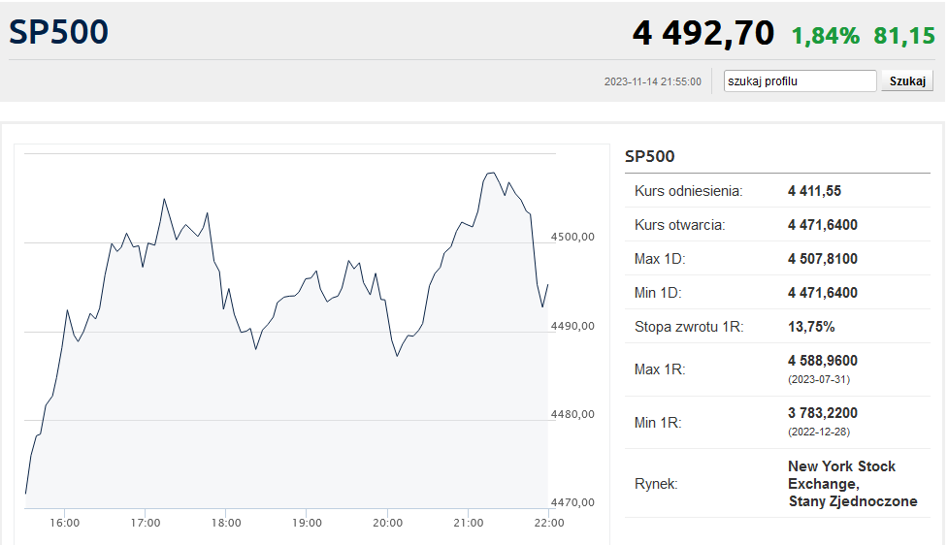
Task: Click the Max 1D value 4 507,8100
Action: coord(822,259)
